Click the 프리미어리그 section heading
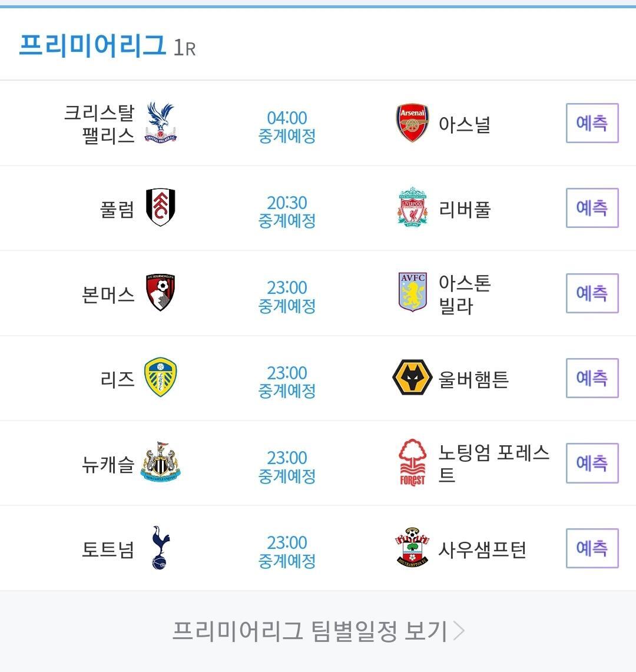The image size is (636, 672). click(x=92, y=46)
